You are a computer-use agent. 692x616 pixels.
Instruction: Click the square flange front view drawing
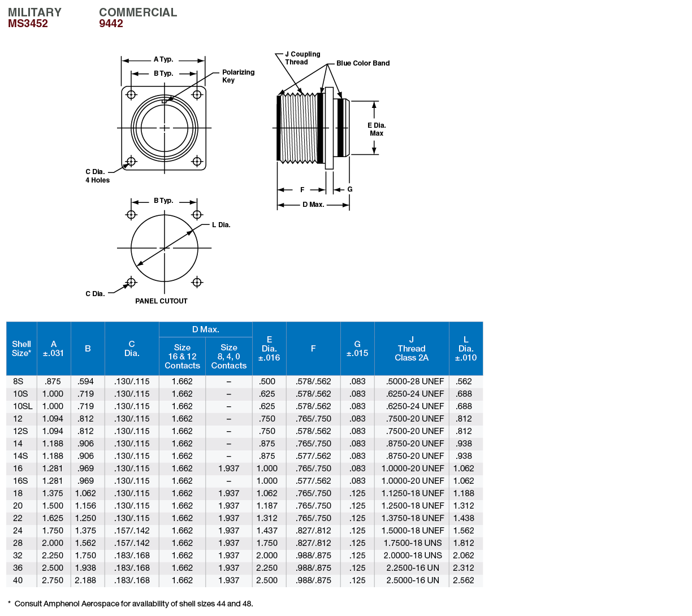164,128
